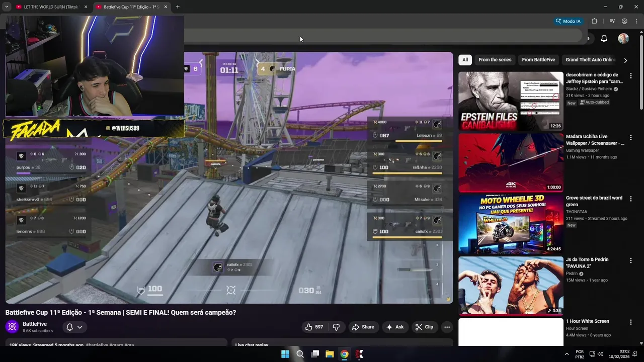The width and height of the screenshot is (644, 362).
Task: Open Madara Uchiha Live Wallpaper thumbnail
Action: pos(511,163)
